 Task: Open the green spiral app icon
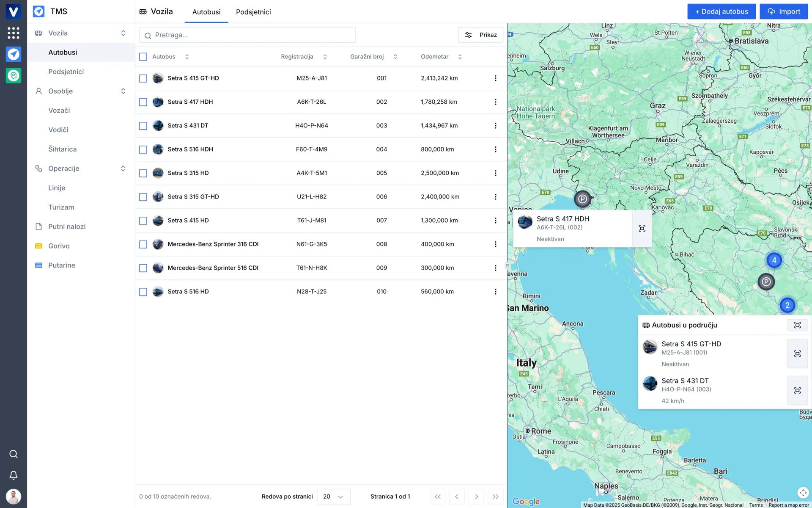[x=14, y=76]
